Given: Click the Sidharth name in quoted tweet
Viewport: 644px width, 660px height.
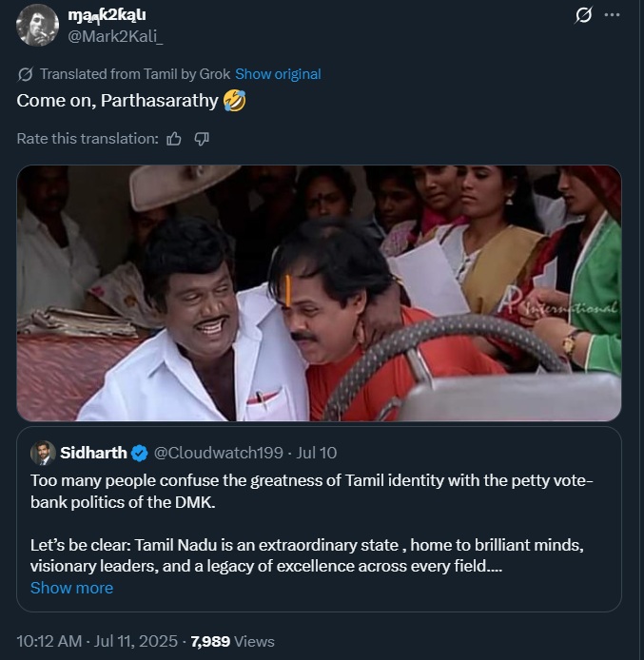Looking at the screenshot, I should tap(92, 452).
